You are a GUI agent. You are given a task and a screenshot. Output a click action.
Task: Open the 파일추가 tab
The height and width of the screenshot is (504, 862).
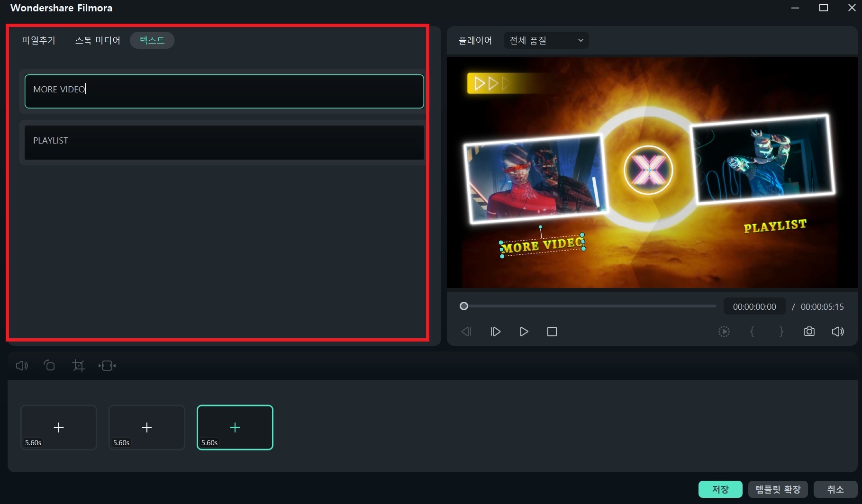click(39, 40)
